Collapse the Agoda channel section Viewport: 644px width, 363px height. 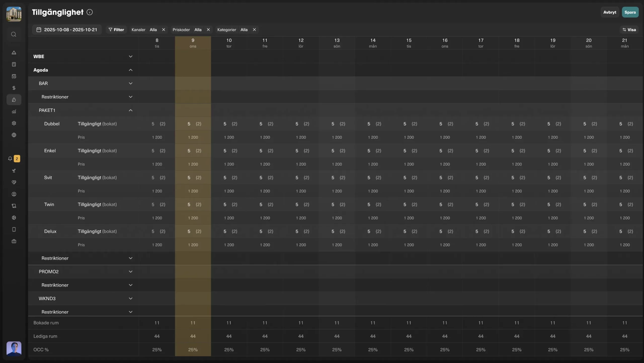(x=131, y=70)
